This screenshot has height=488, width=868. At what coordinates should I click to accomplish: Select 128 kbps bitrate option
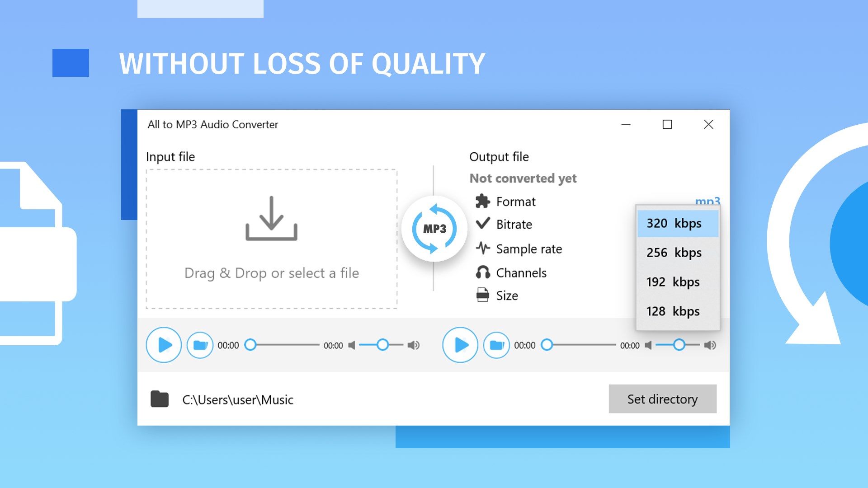[674, 310]
